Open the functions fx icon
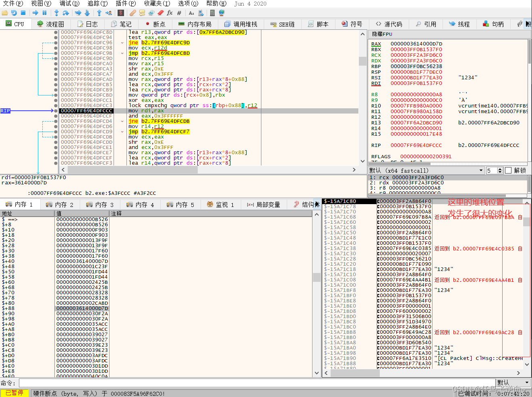This screenshot has height=397, width=532. (170, 13)
